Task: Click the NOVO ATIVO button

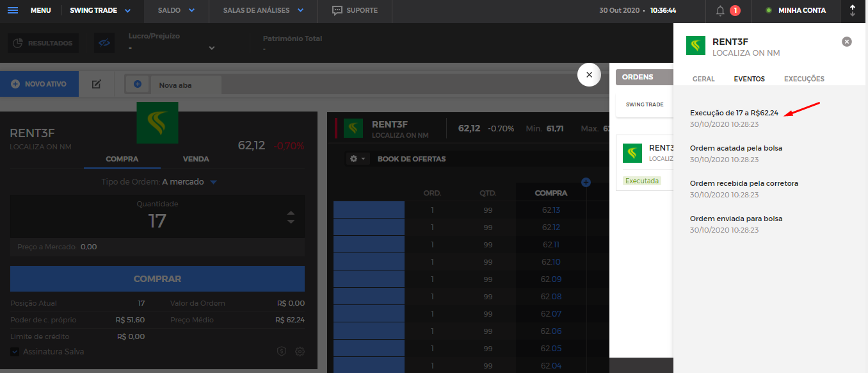Action: point(39,84)
